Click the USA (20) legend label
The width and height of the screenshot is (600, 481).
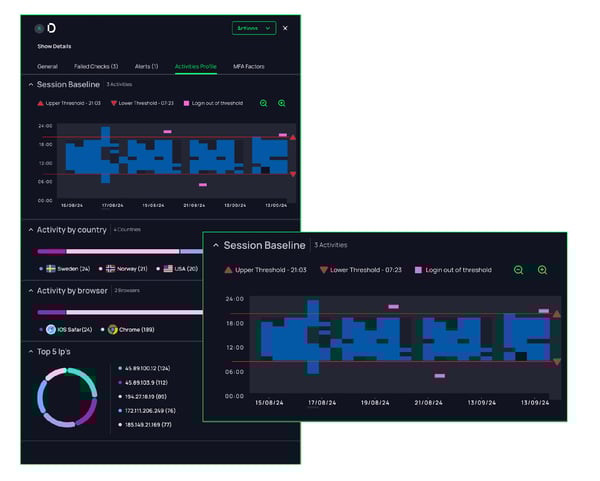point(186,269)
